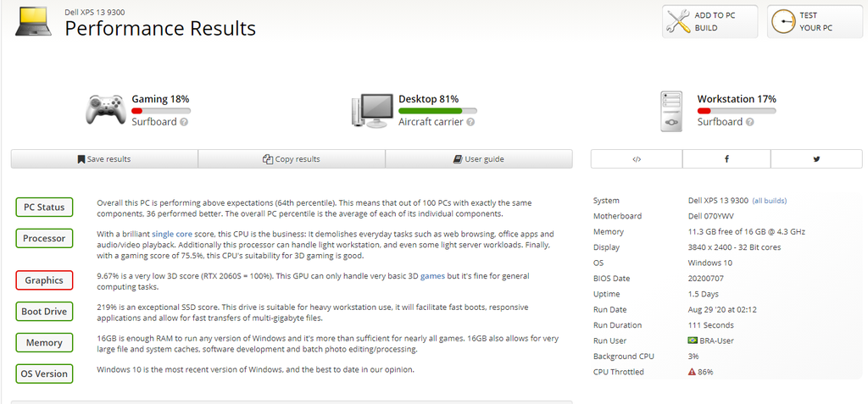Click the Gaming 18% progress bar
Image resolution: width=868 pixels, height=404 pixels.
[x=161, y=111]
